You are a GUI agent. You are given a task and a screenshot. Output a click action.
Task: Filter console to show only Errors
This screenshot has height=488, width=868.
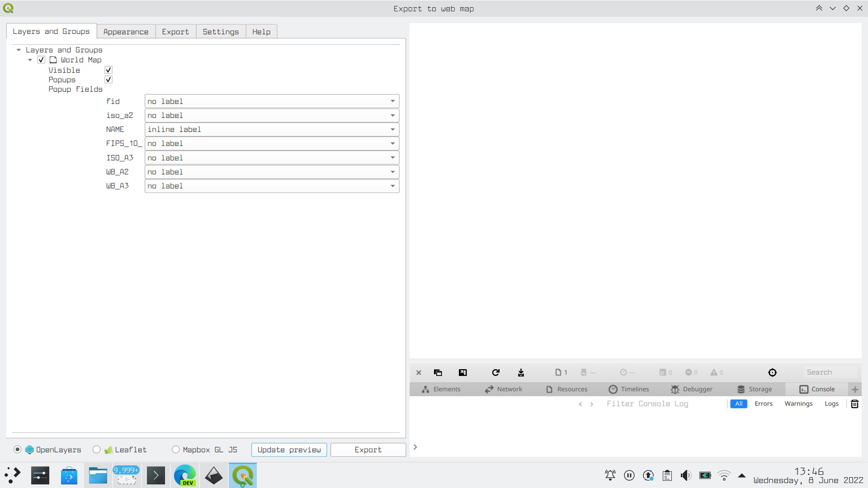pos(764,404)
